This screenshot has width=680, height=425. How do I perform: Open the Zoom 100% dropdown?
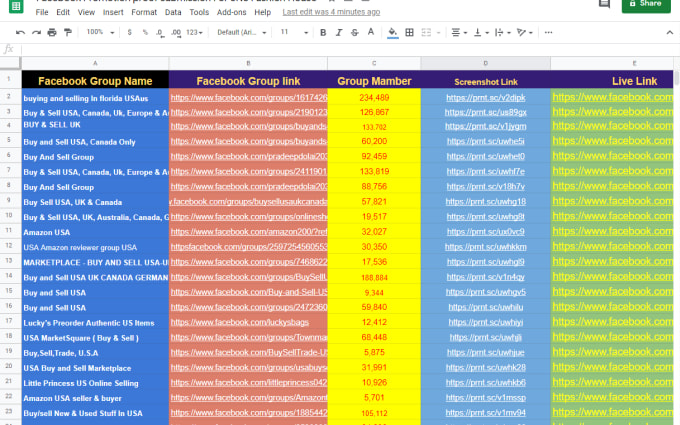click(100, 32)
